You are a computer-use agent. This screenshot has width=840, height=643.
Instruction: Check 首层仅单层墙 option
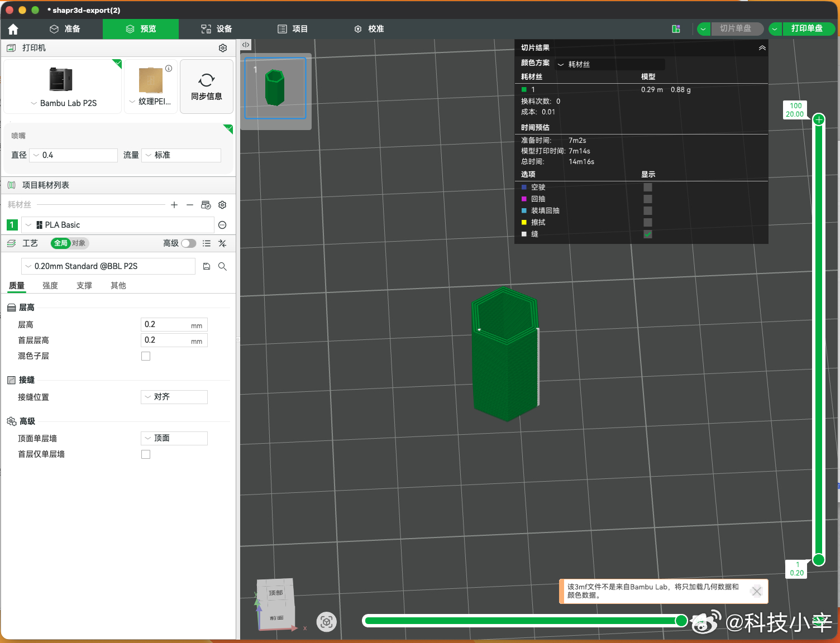pos(146,454)
